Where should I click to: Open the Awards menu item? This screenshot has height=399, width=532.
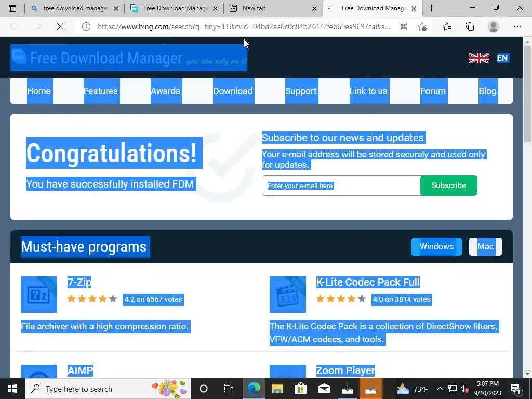click(x=166, y=91)
